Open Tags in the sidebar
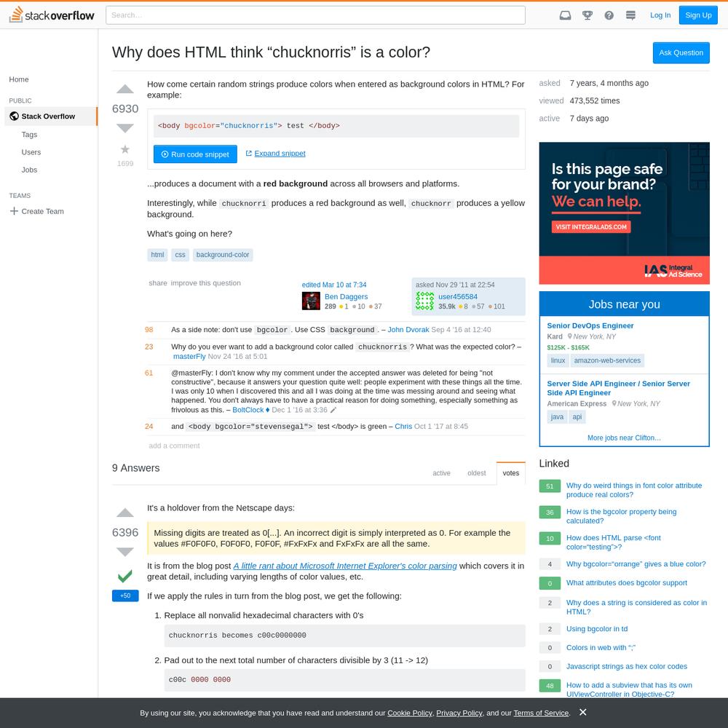The image size is (728, 728). pyautogui.click(x=29, y=135)
